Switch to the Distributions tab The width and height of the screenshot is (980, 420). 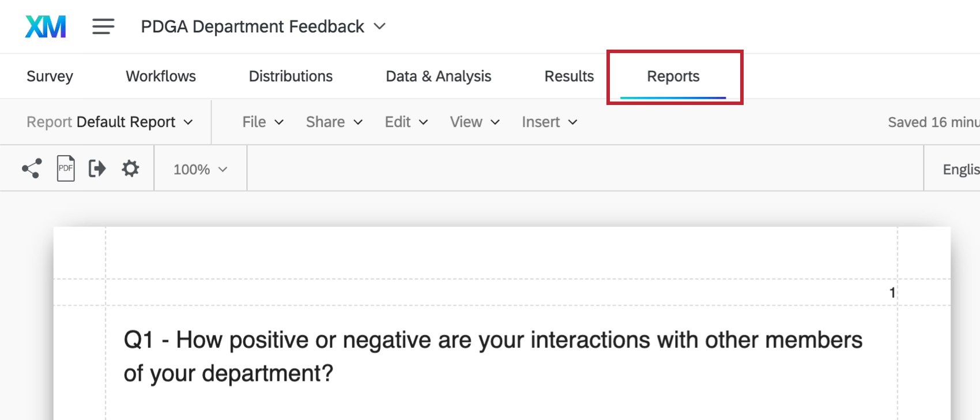pyautogui.click(x=291, y=76)
